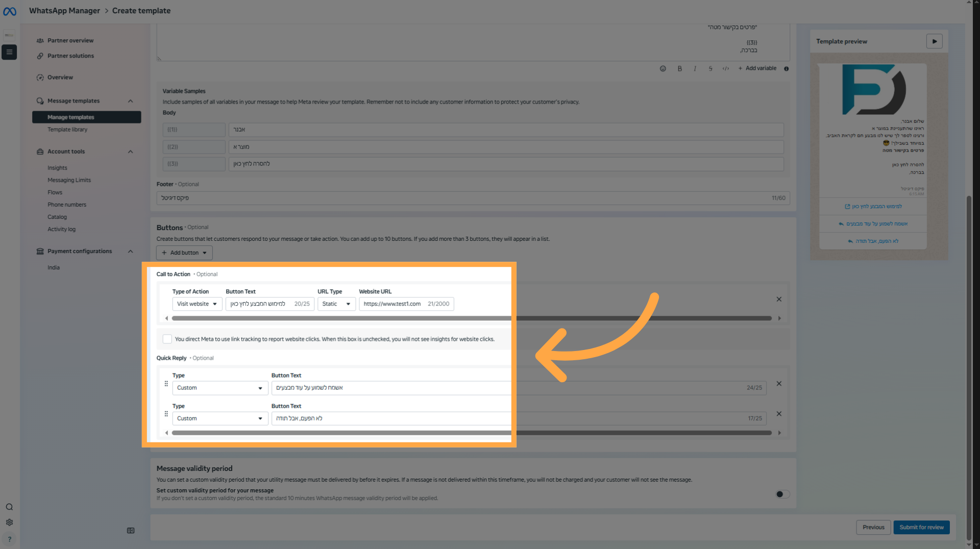Viewport: 980px width, 549px height.
Task: Collapse the Message templates section
Action: (x=130, y=101)
